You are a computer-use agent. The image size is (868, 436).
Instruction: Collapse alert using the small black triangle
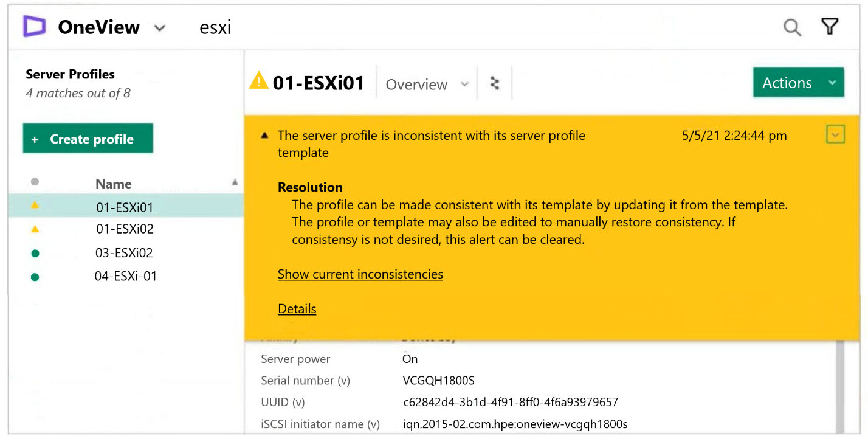pyautogui.click(x=264, y=136)
